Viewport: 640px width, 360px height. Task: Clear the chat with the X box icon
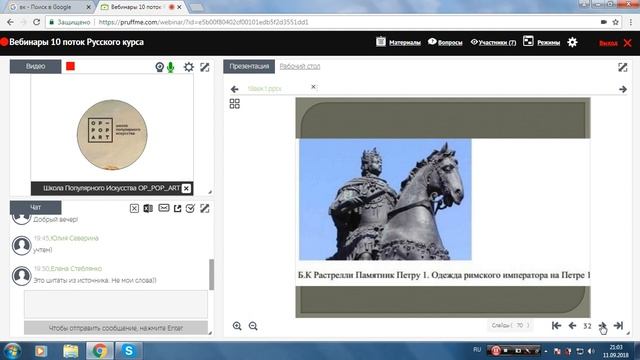134,209
